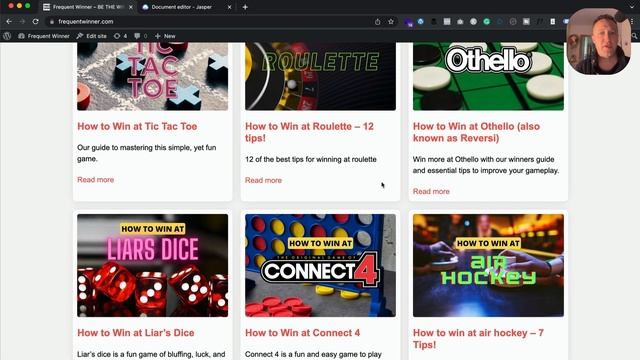Go back with the browser back arrow

click(x=9, y=21)
